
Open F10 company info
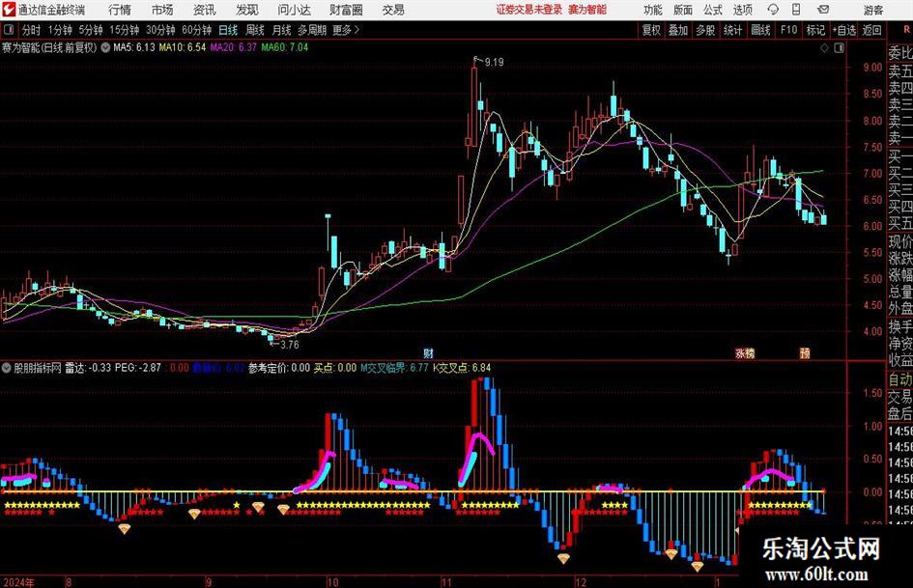point(788,30)
